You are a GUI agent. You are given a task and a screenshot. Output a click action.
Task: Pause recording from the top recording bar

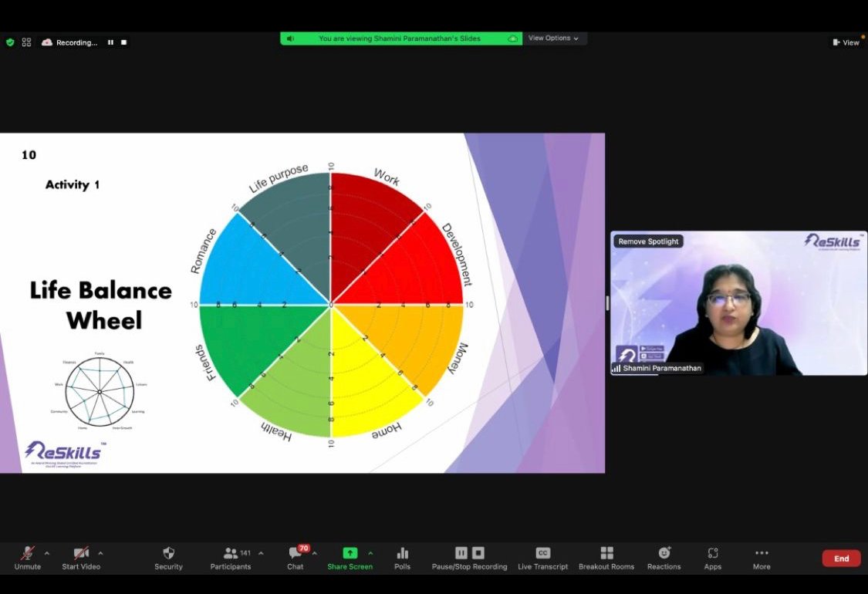(x=110, y=42)
